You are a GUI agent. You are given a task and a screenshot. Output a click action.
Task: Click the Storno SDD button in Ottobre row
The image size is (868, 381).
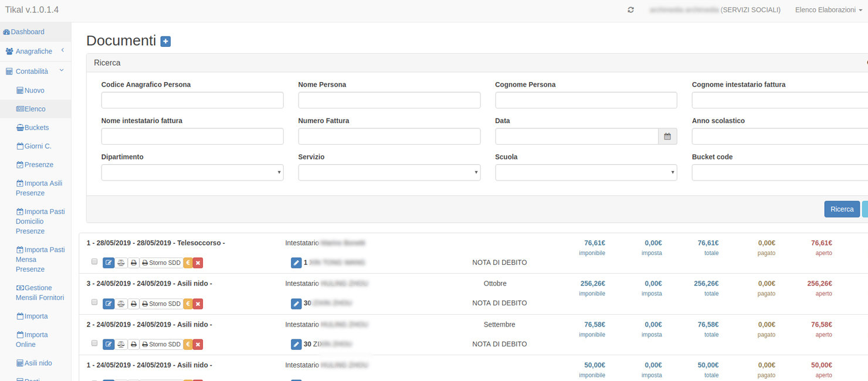click(161, 304)
